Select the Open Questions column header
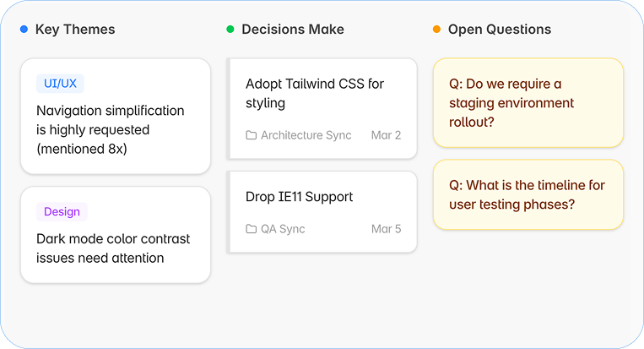Screen dimensions: 644x349 (500, 30)
